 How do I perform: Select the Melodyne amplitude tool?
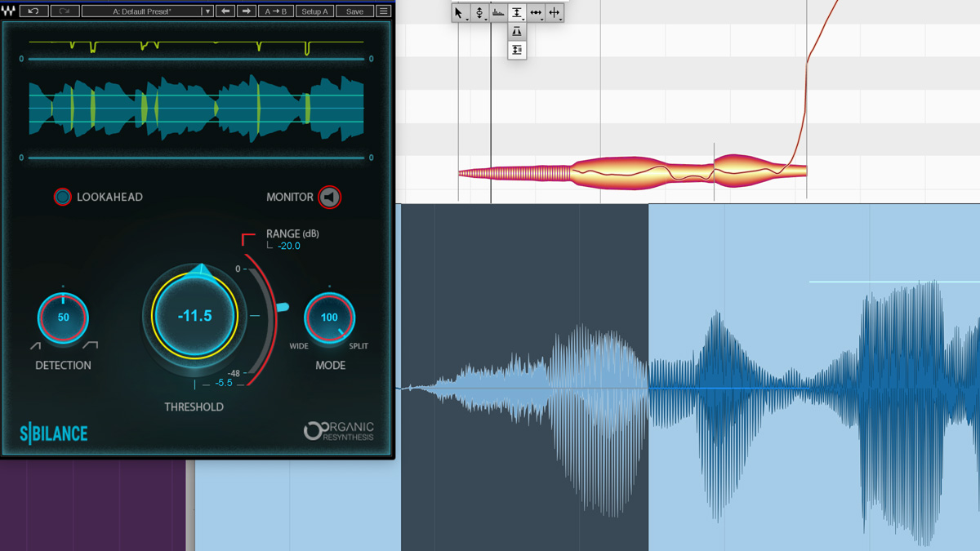click(517, 12)
